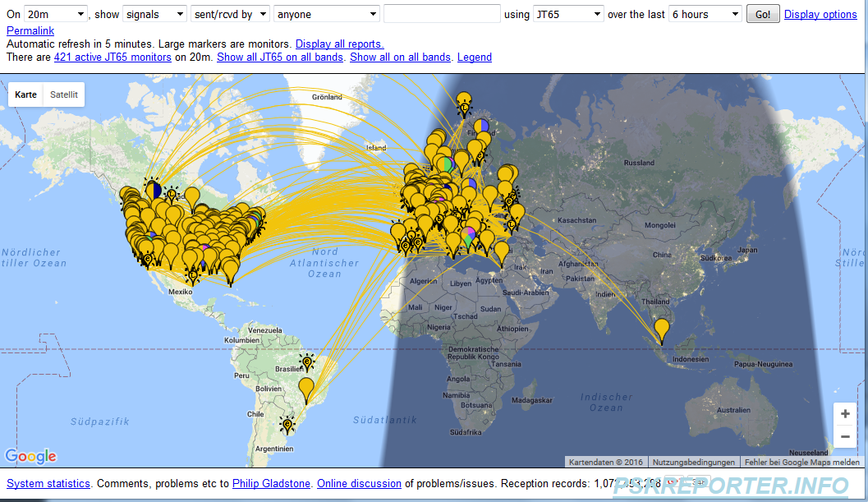The width and height of the screenshot is (868, 502).
Task: Select the Karte map tab
Action: (26, 95)
